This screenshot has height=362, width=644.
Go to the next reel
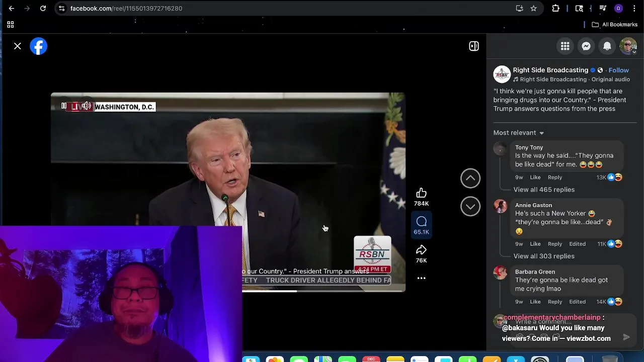coord(470,206)
